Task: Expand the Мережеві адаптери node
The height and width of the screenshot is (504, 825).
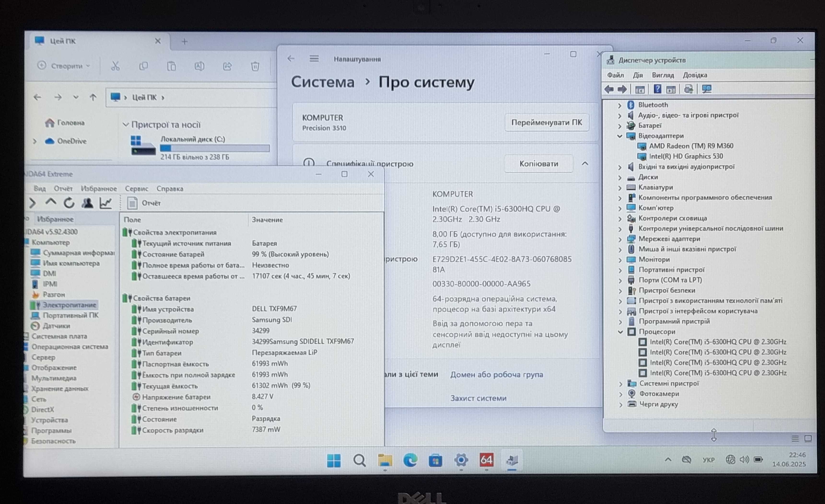Action: (620, 239)
